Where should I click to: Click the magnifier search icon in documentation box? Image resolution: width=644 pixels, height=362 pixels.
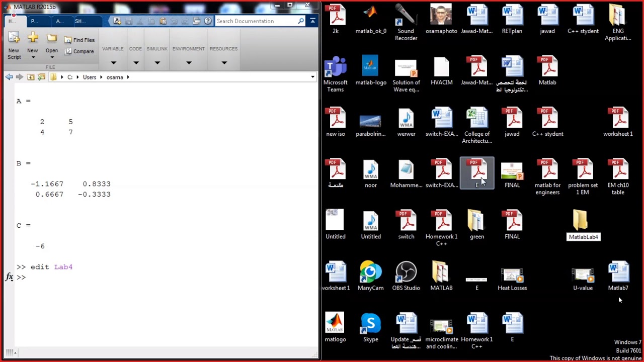(301, 21)
